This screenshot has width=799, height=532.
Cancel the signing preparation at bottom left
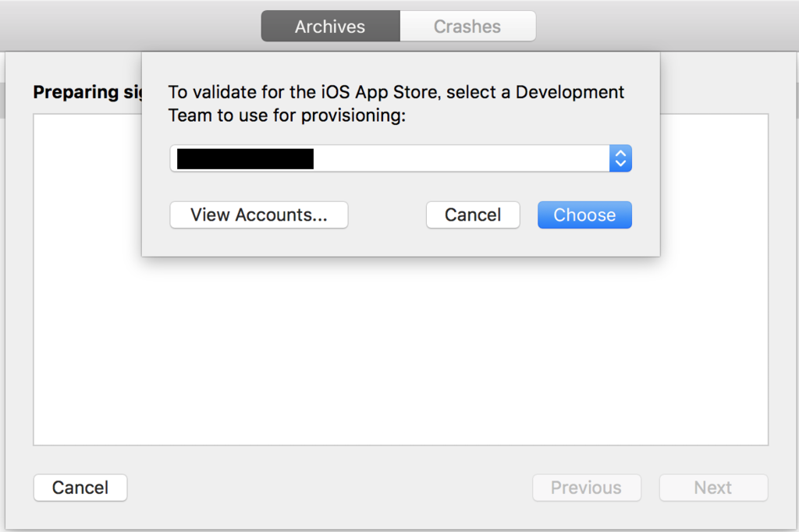tap(80, 488)
